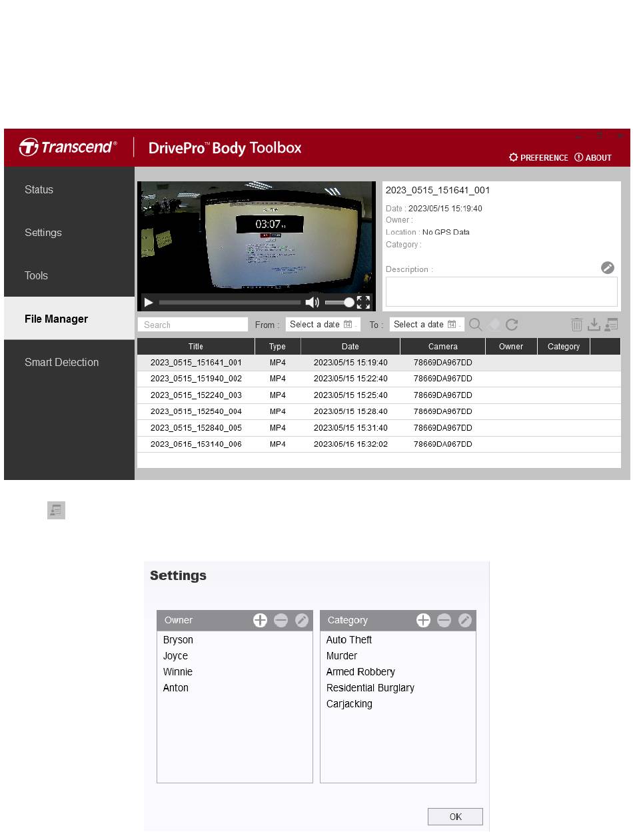Select the Murder category
Viewport: 633px width, 840px height.
tap(342, 656)
